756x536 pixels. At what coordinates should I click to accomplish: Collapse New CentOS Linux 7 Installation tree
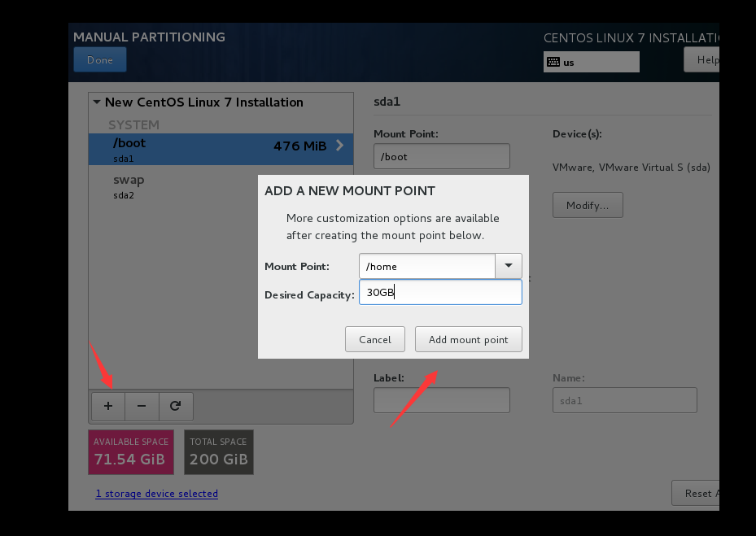pos(97,102)
